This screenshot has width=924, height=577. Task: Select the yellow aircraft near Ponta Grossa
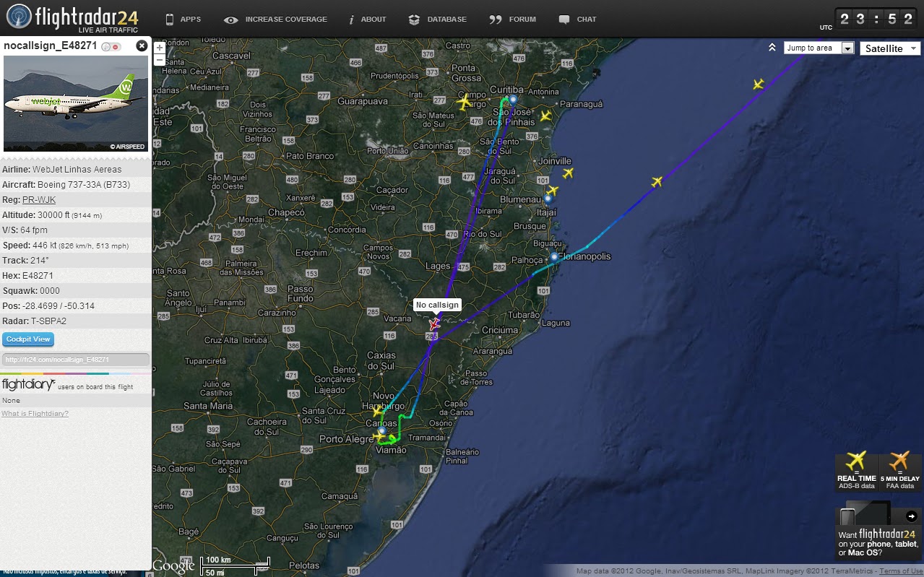click(464, 103)
